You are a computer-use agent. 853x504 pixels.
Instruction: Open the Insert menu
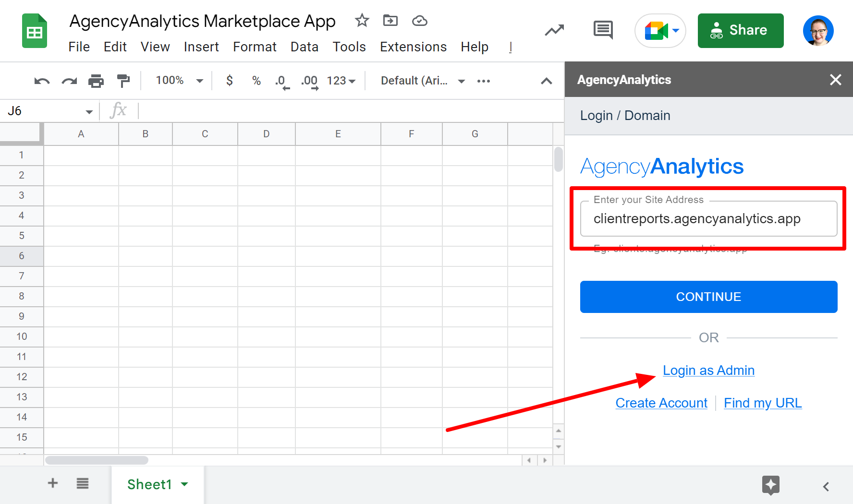pyautogui.click(x=201, y=47)
